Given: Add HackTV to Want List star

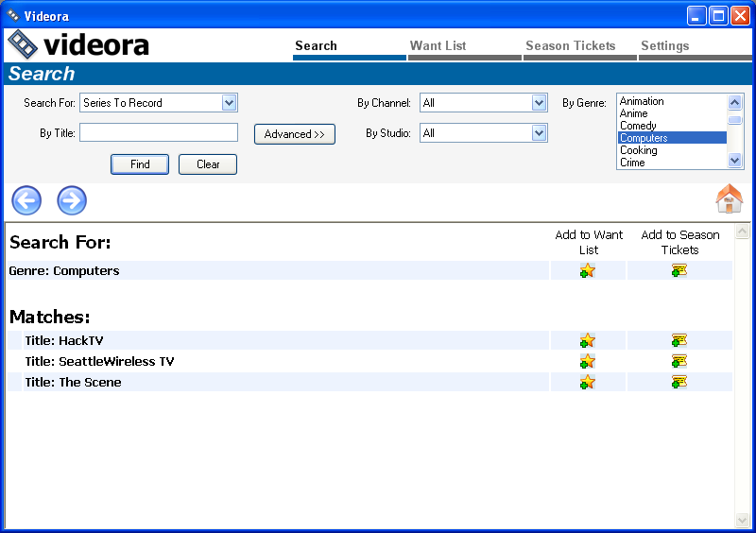Looking at the screenshot, I should (587, 340).
